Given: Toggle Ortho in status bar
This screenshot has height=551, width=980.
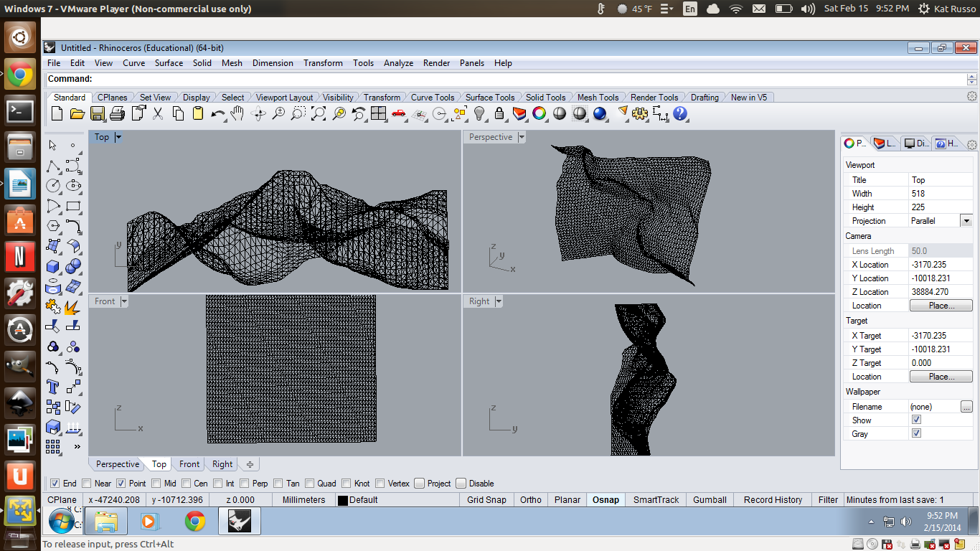Looking at the screenshot, I should coord(531,500).
